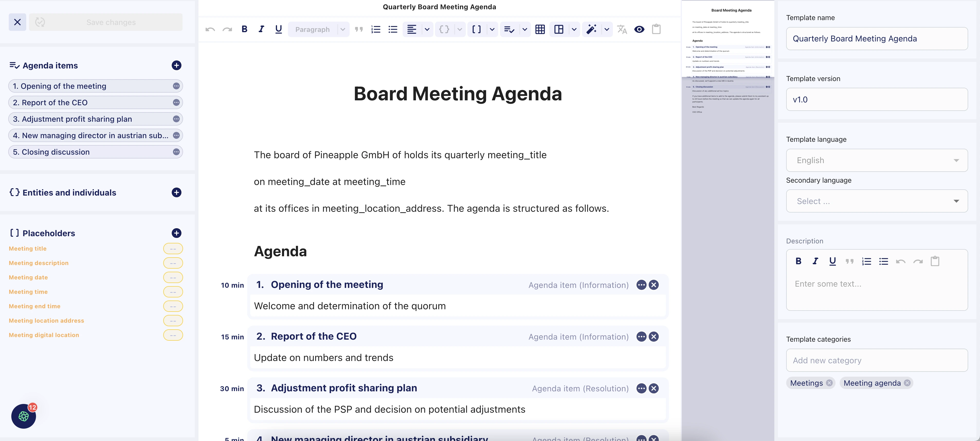The image size is (980, 441).
Task: Remove the Report of the CEO agenda item
Action: [x=654, y=337]
